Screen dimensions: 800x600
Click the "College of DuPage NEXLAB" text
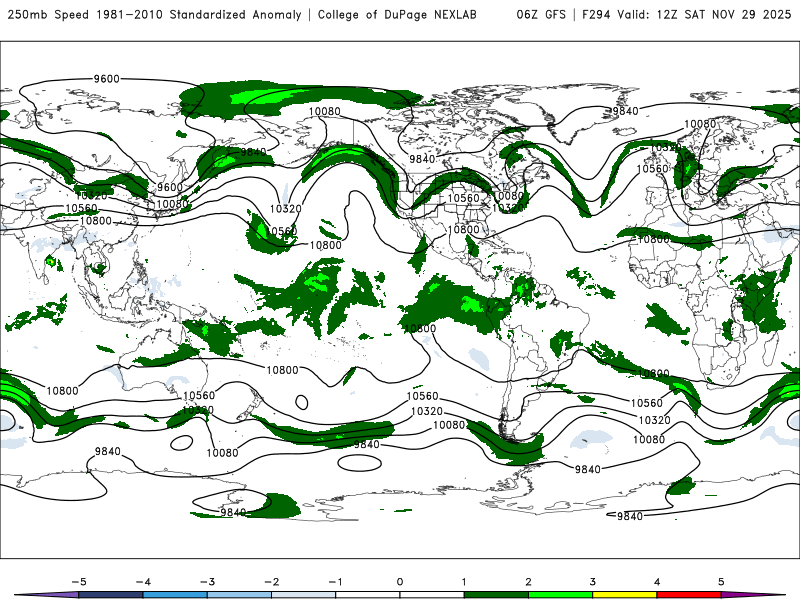(x=397, y=15)
